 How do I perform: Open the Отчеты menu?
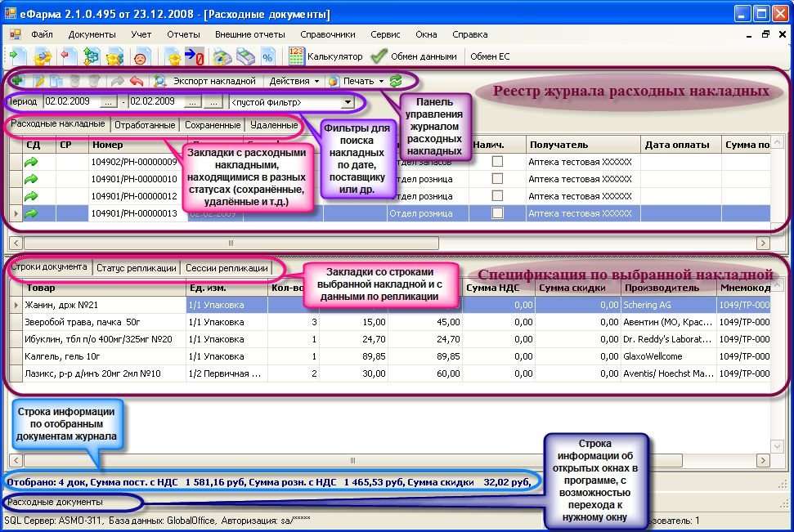(x=183, y=34)
